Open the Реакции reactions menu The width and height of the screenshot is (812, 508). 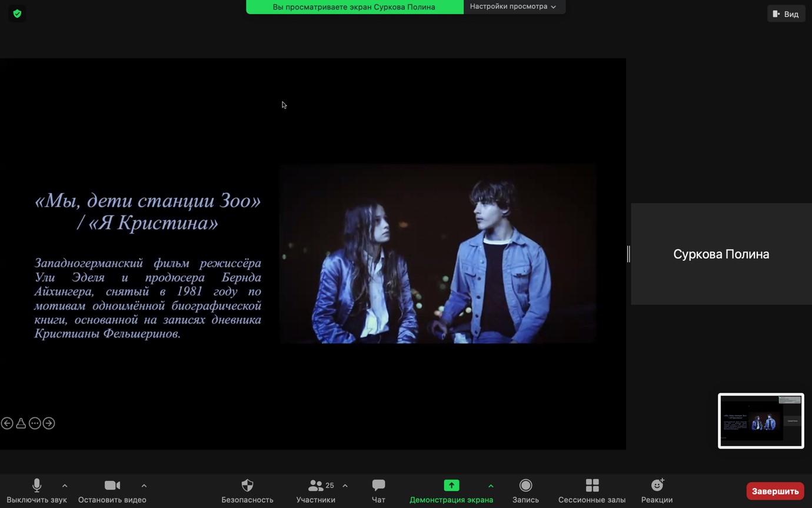[657, 491]
